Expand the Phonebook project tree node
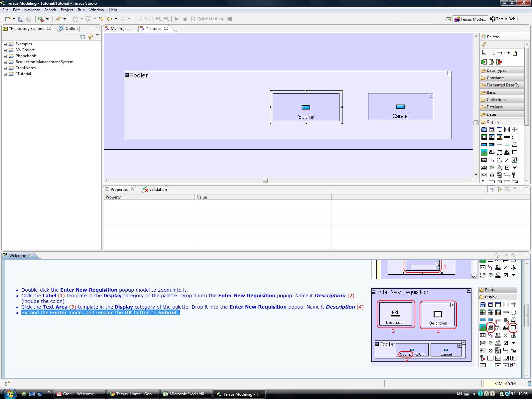This screenshot has height=399, width=532. pyautogui.click(x=5, y=56)
